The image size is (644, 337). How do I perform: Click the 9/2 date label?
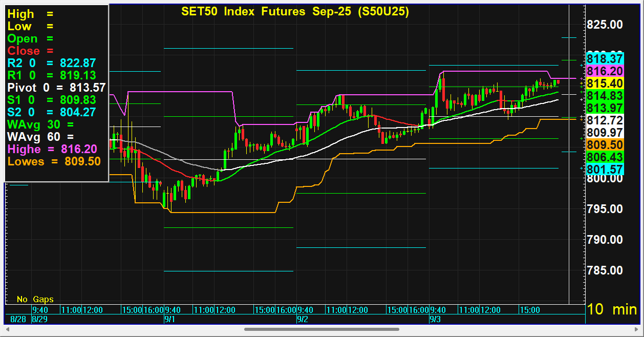coord(303,319)
